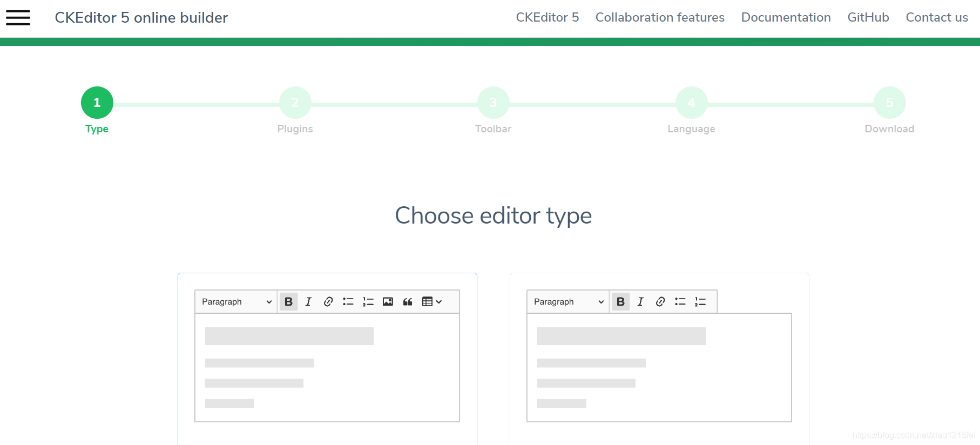Go to step 4 Language
The width and height of the screenshot is (980, 445).
pyautogui.click(x=692, y=103)
